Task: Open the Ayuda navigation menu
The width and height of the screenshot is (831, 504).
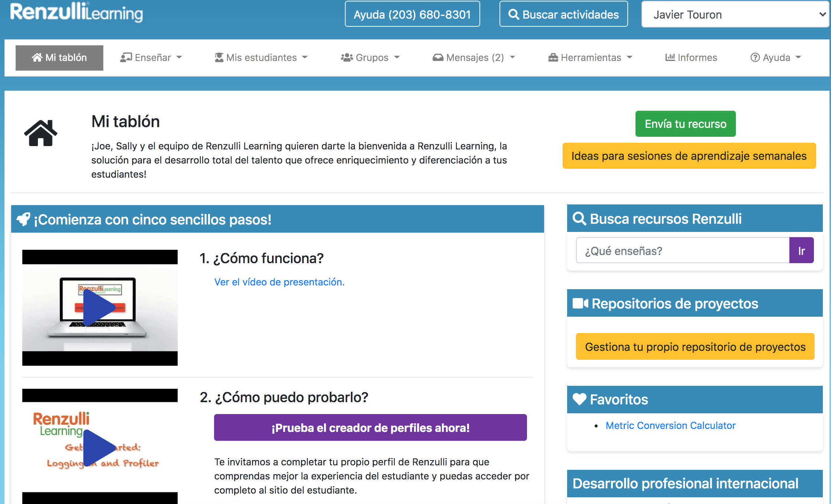Action: pos(776,58)
